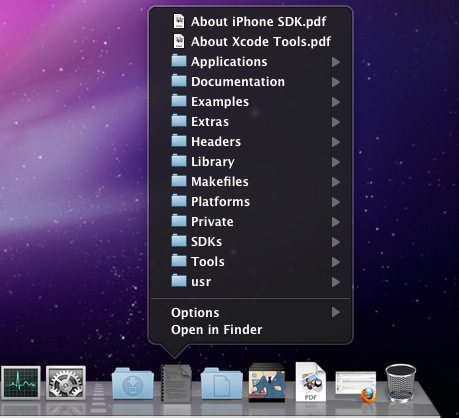Viewport: 459px width, 419px height.
Task: Click the Platforms folder icon
Action: (179, 201)
